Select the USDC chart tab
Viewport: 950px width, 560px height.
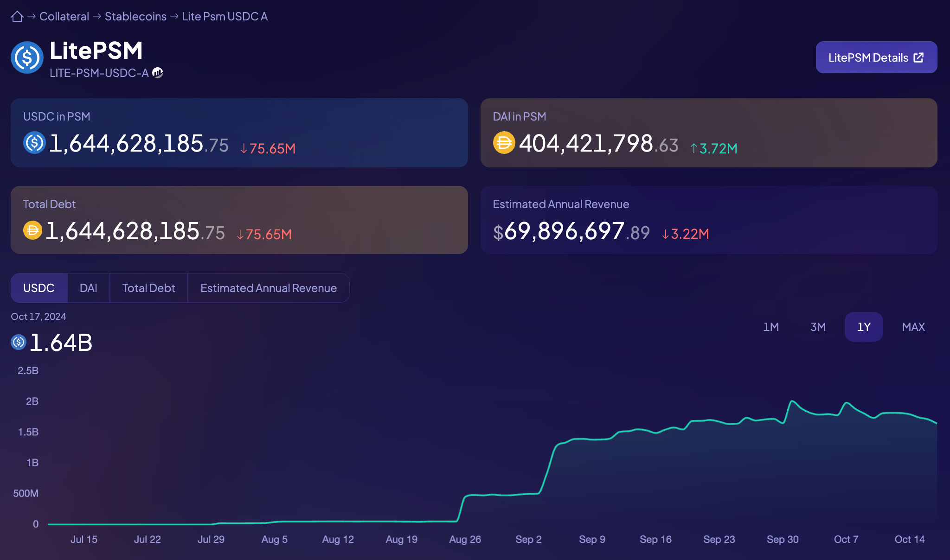tap(39, 287)
